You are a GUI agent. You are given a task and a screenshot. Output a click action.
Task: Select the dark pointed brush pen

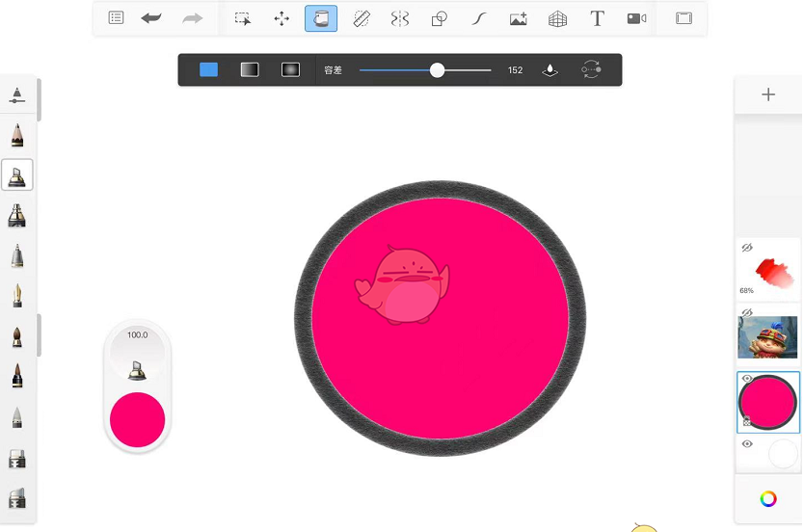pyautogui.click(x=17, y=376)
